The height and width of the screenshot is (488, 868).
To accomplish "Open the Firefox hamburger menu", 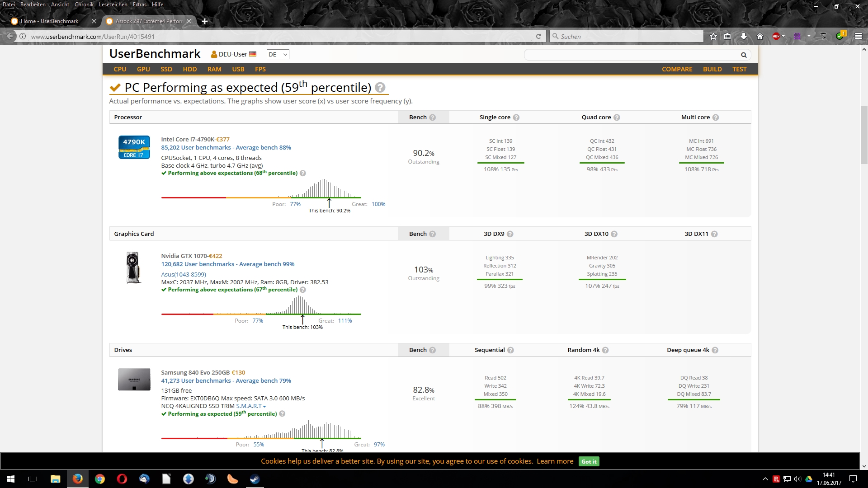I will pos(858,37).
